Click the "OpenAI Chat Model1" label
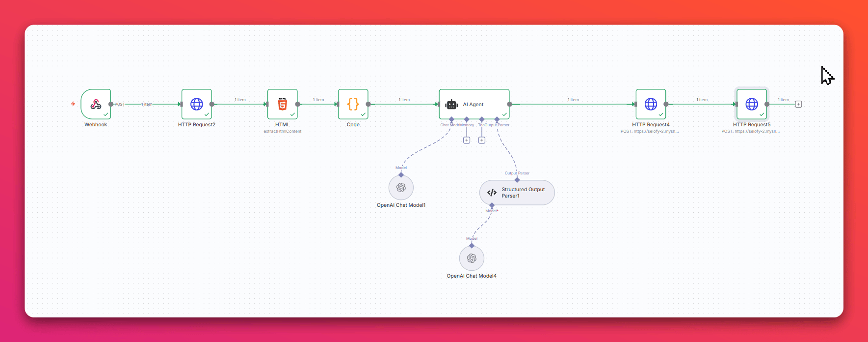Image resolution: width=868 pixels, height=342 pixels. (x=401, y=205)
